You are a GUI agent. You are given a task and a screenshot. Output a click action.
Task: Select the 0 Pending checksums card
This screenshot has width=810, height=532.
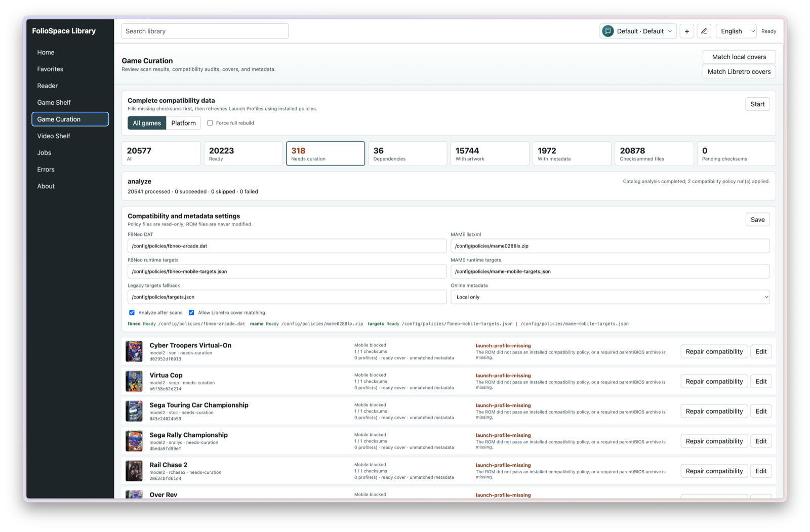coord(736,153)
